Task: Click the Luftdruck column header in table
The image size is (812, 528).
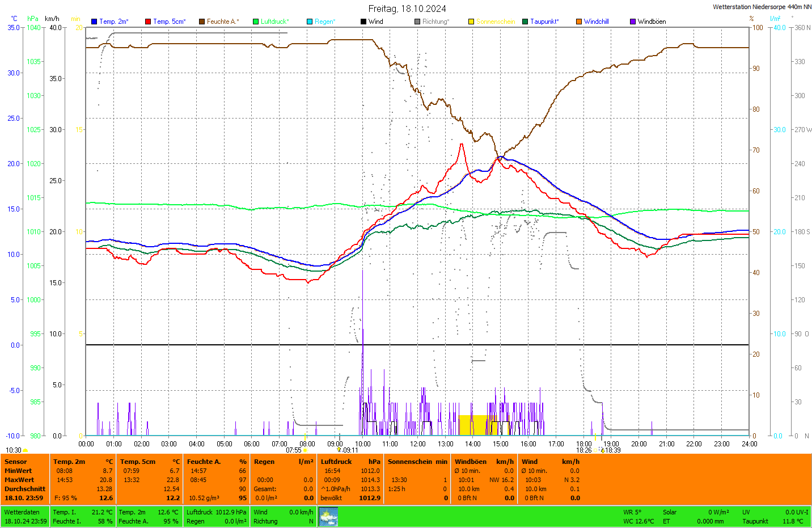Action: [336, 462]
